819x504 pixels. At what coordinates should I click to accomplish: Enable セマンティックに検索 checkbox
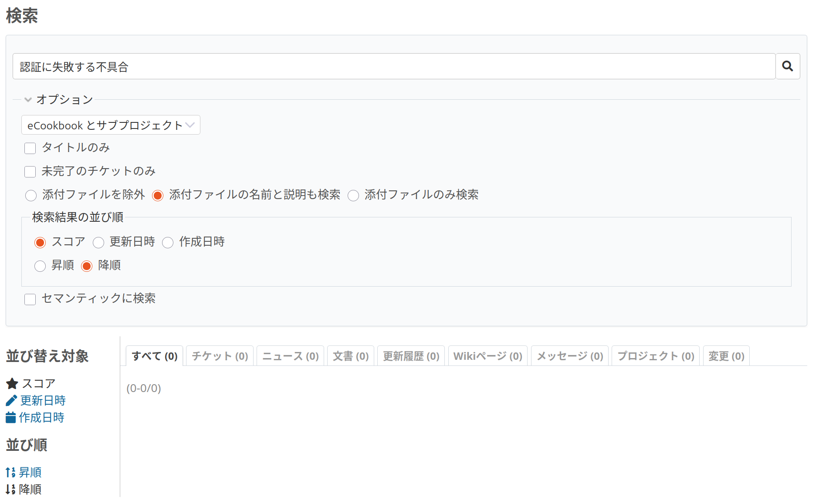(x=30, y=299)
